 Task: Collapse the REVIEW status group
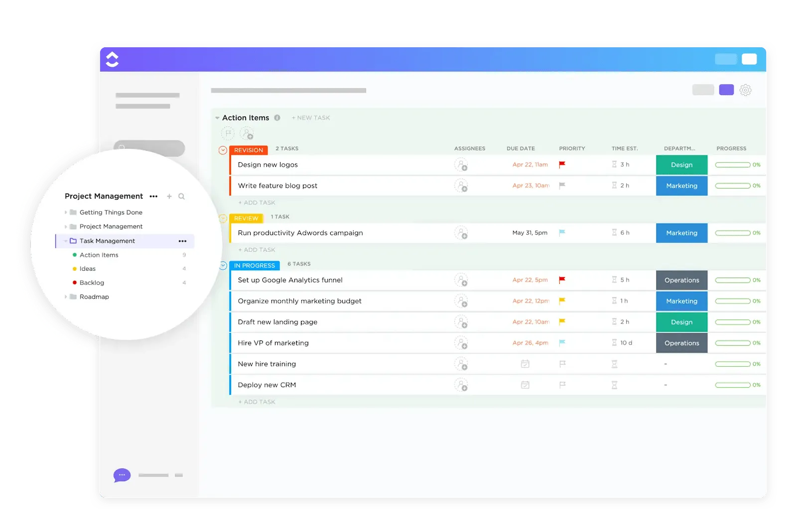[x=223, y=218]
